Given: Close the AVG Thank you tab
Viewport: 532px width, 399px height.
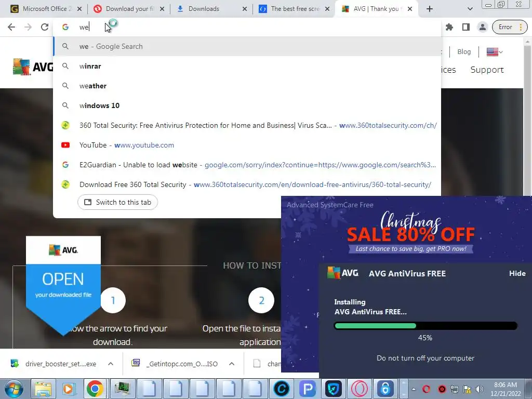Looking at the screenshot, I should [x=410, y=9].
